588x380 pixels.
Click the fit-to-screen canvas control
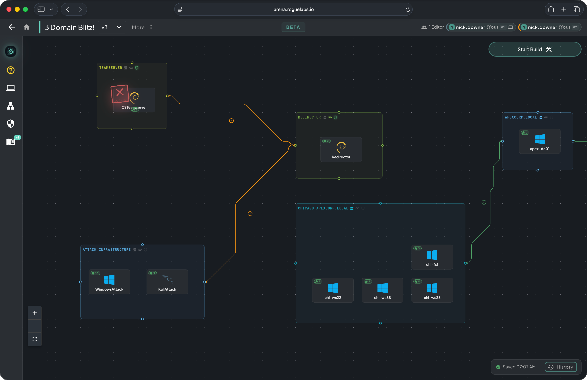[35, 339]
